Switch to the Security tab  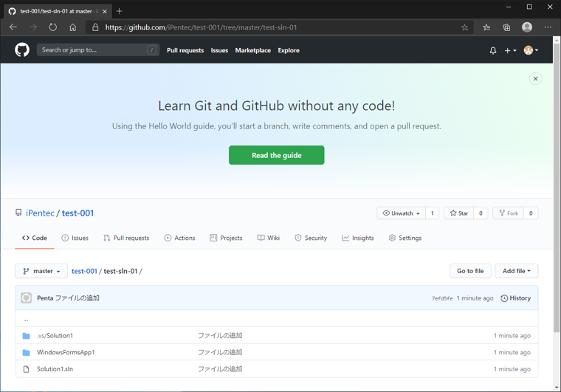pyautogui.click(x=311, y=238)
